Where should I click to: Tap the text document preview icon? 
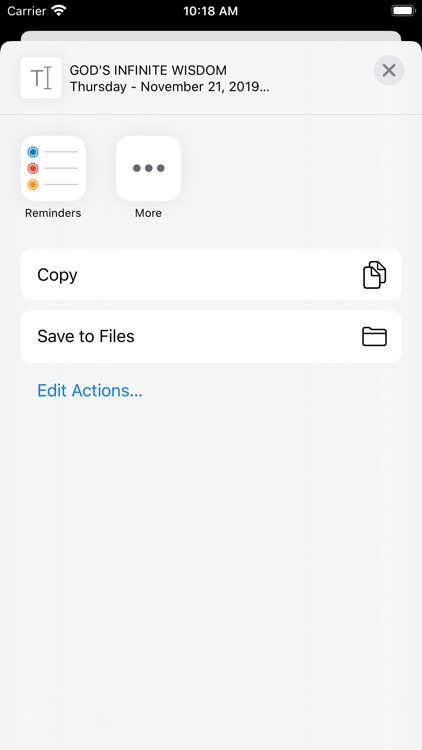[41, 77]
